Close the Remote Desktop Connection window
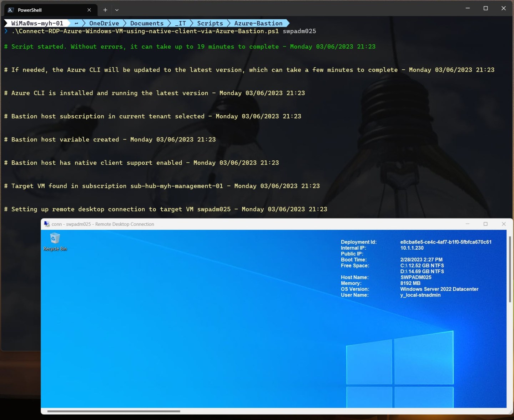 [x=504, y=224]
